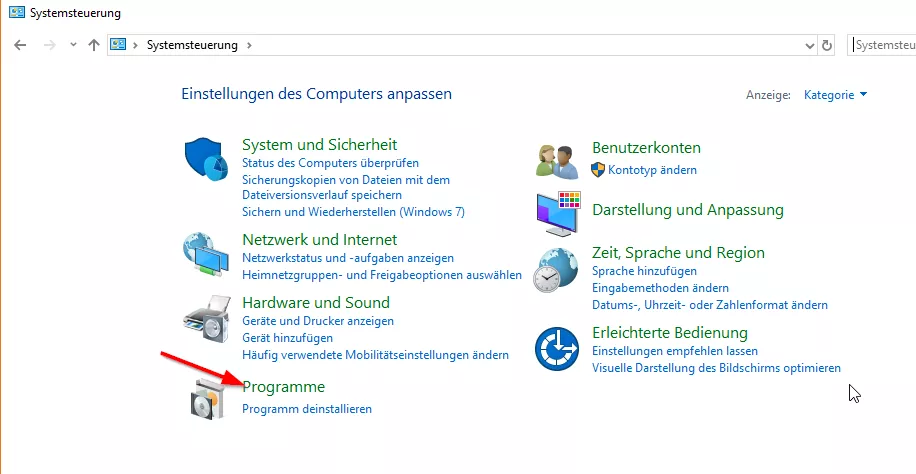This screenshot has height=474, width=916.
Task: Open Datums-, Uhrzeit- oder Zahlenformat ändern
Action: [710, 305]
